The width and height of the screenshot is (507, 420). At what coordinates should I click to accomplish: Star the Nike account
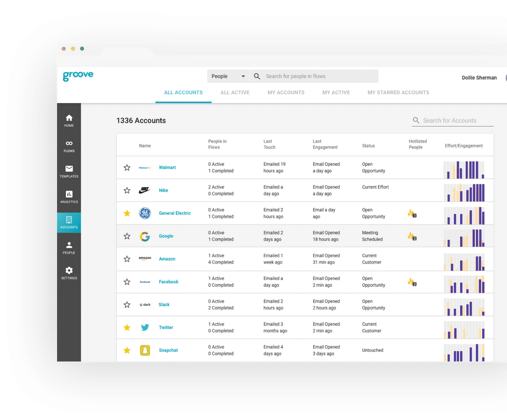127,190
